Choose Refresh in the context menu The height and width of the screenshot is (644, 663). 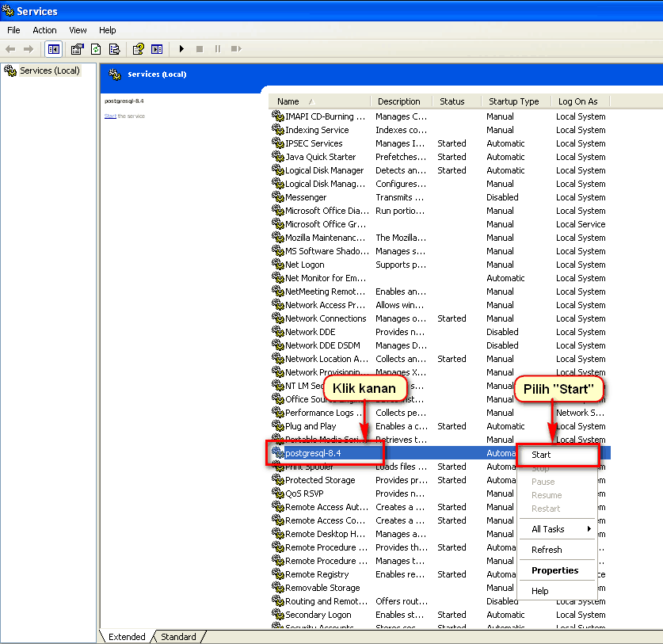pos(558,550)
